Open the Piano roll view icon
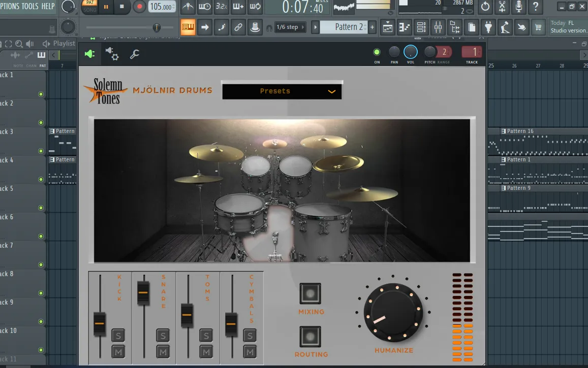Image resolution: width=588 pixels, height=368 pixels. point(404,27)
